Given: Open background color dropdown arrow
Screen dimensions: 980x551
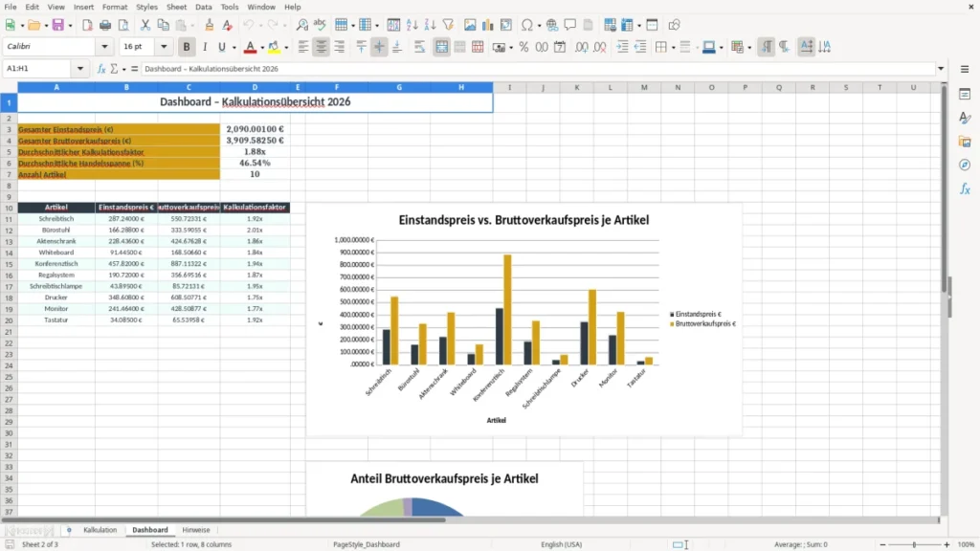Looking at the screenshot, I should pos(286,47).
